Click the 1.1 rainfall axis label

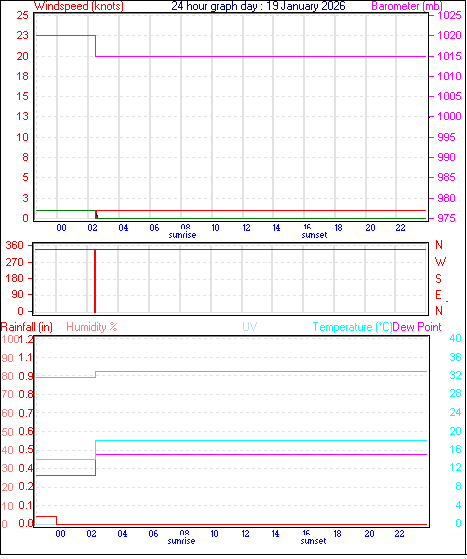26,358
